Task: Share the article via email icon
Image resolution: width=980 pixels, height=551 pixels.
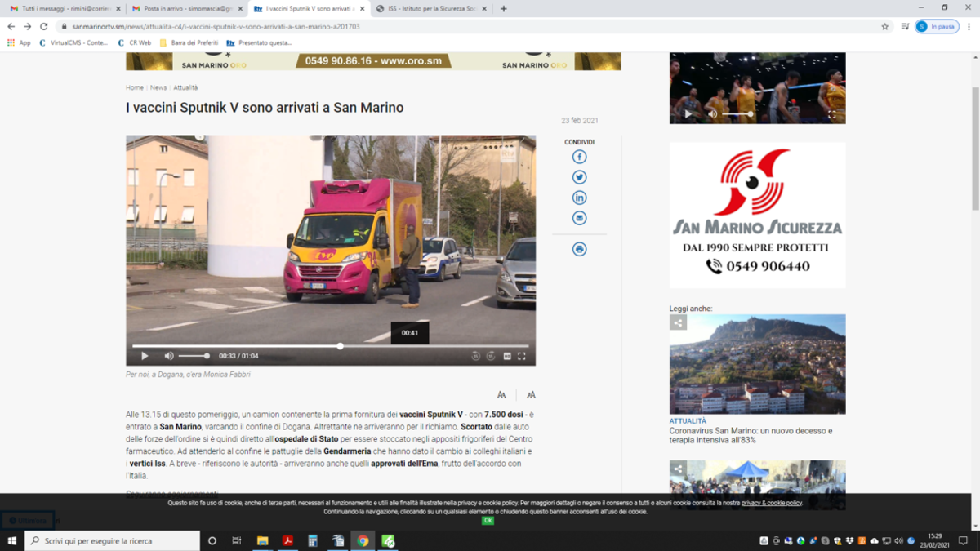Action: [579, 218]
